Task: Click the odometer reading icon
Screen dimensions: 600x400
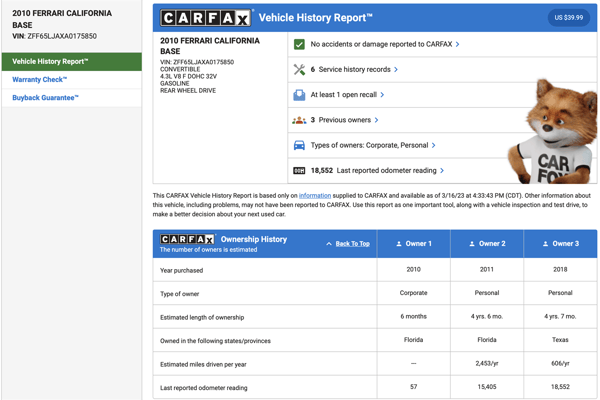Action: [x=299, y=171]
